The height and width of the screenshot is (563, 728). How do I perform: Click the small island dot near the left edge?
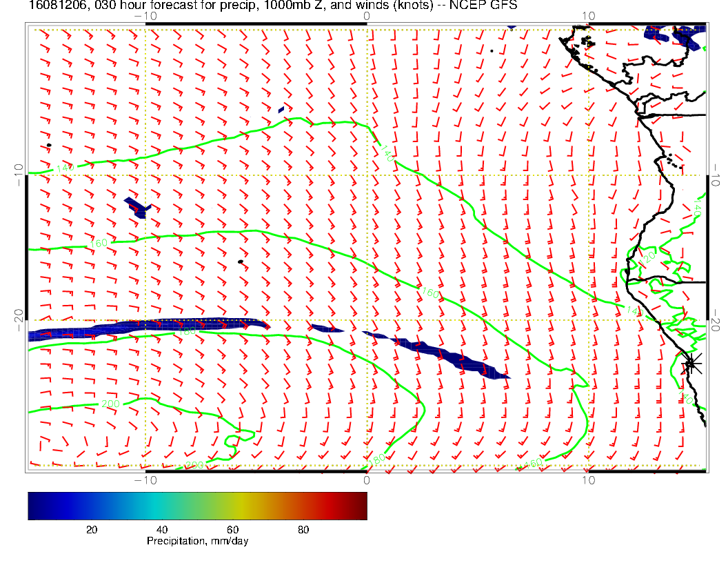click(x=49, y=145)
